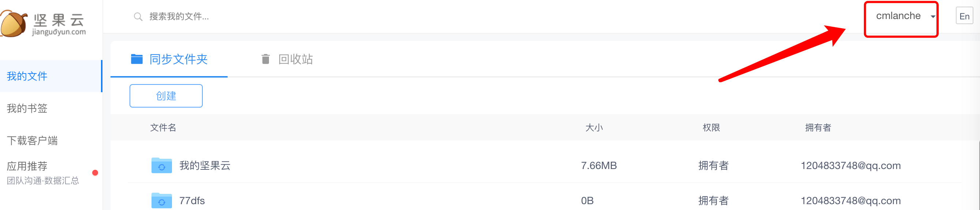Sort by the 文件名 column header
This screenshot has height=210, width=980.
tap(163, 127)
